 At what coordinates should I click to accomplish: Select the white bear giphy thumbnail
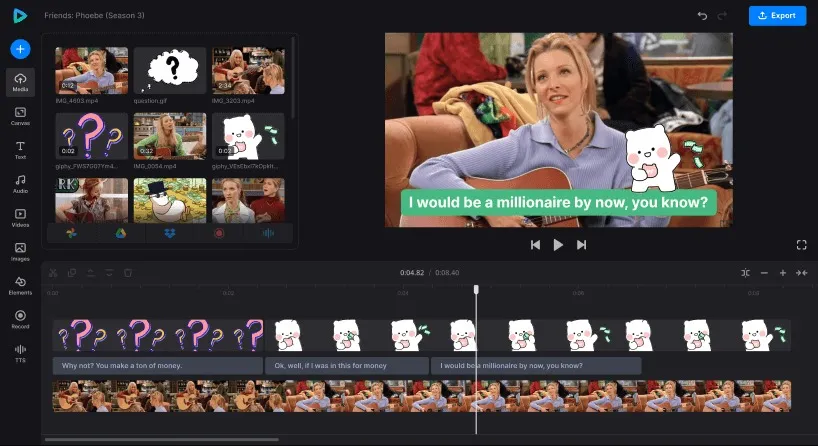pos(248,136)
